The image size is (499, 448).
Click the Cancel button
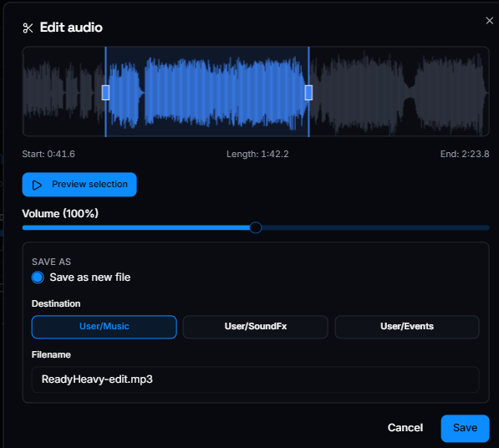point(405,428)
